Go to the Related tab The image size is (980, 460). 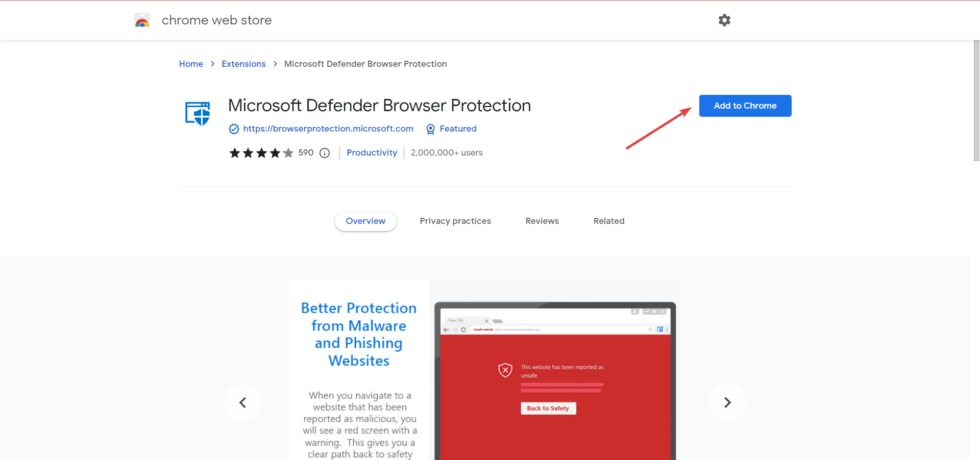(609, 221)
